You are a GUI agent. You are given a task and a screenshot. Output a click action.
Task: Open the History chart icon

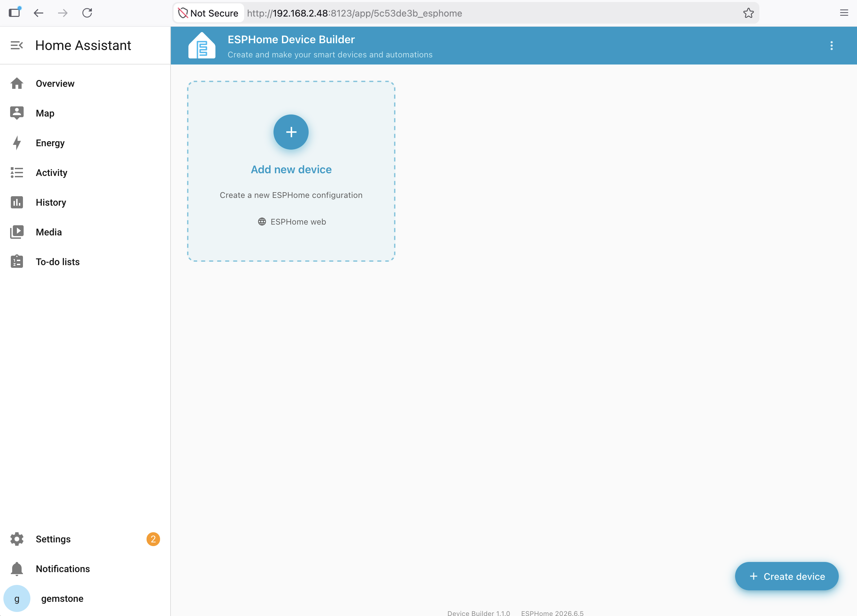[17, 202]
